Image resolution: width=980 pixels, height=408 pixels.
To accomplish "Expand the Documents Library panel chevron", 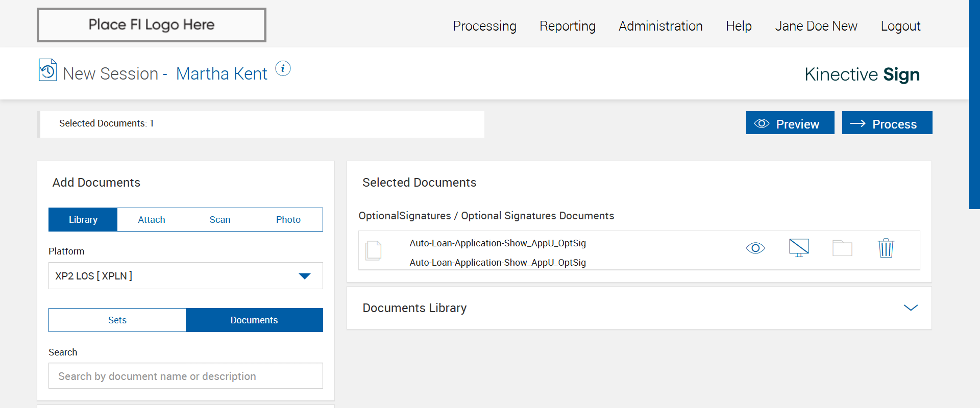I will [911, 308].
